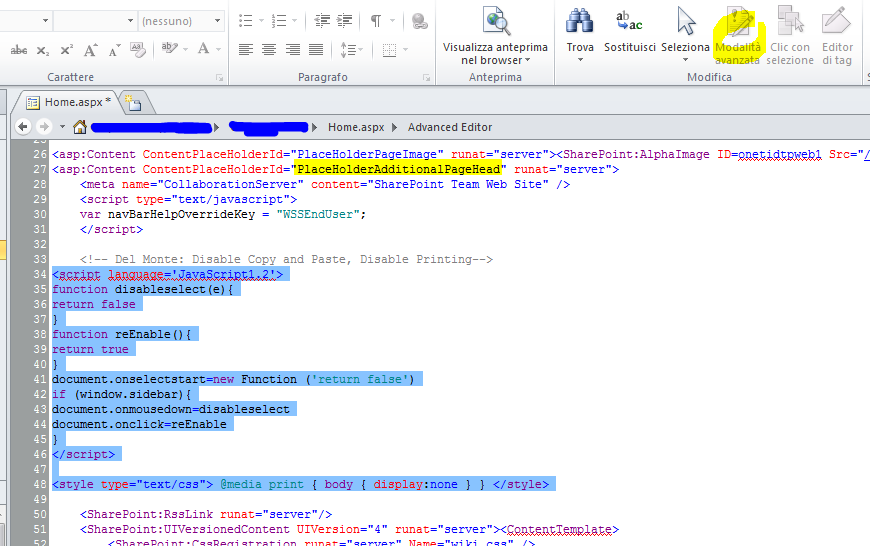The height and width of the screenshot is (546, 870).
Task: Click Advanced Editor breadcrumb
Action: tap(450, 127)
